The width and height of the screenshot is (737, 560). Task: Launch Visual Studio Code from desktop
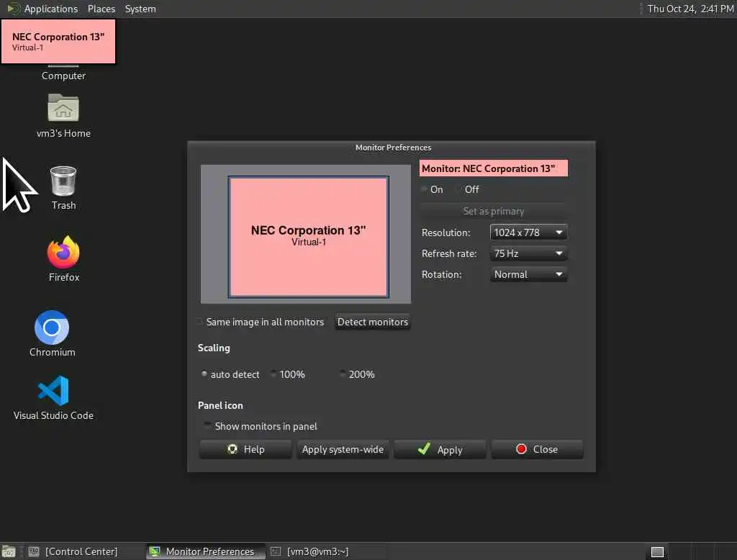pos(53,397)
